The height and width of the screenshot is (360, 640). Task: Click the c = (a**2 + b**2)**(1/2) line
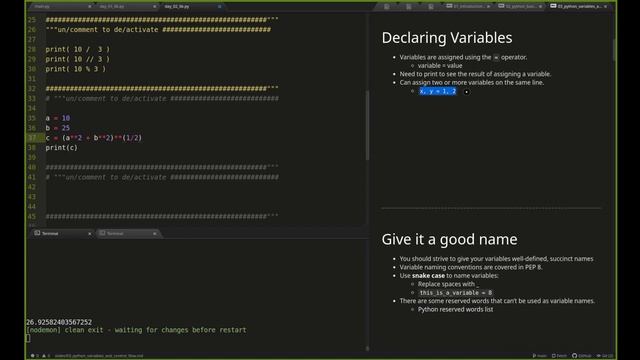pos(93,138)
